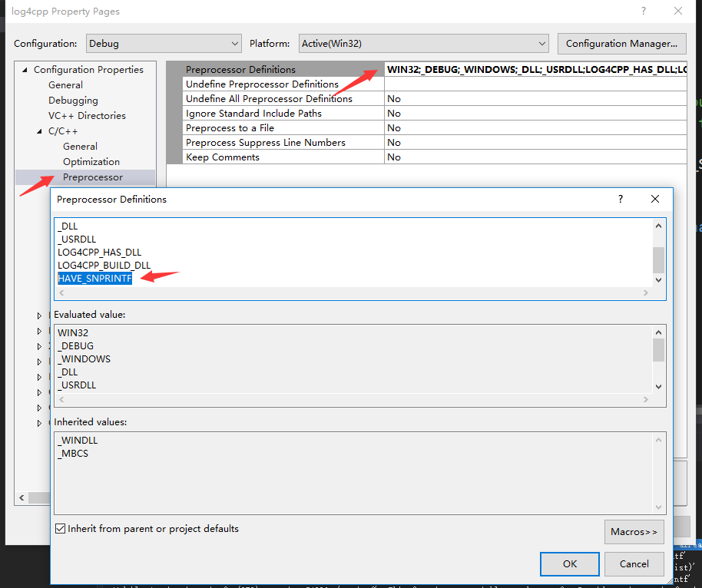Viewport: 702px width, 588px height.
Task: Collapse the Configuration Properties tree node
Action: coord(25,70)
